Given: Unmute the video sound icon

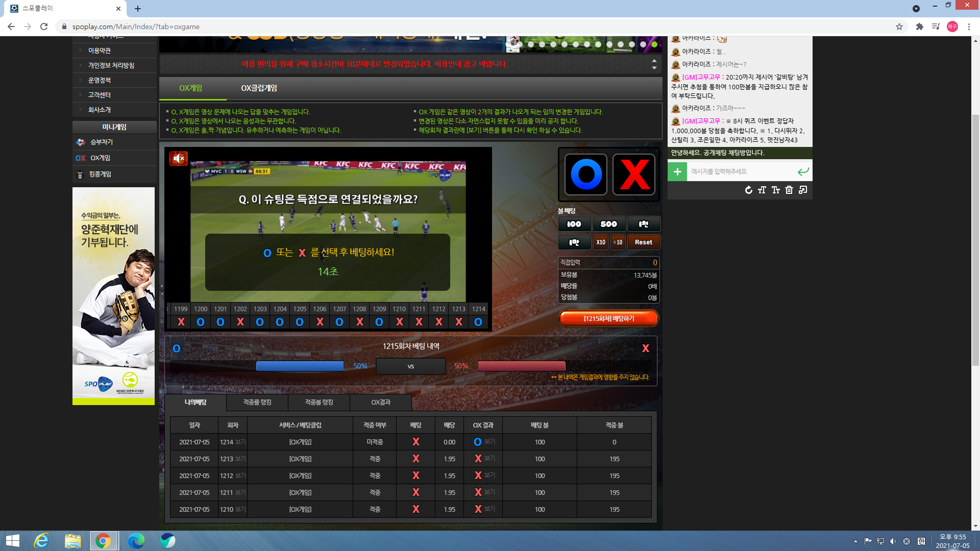Looking at the screenshot, I should pyautogui.click(x=179, y=159).
